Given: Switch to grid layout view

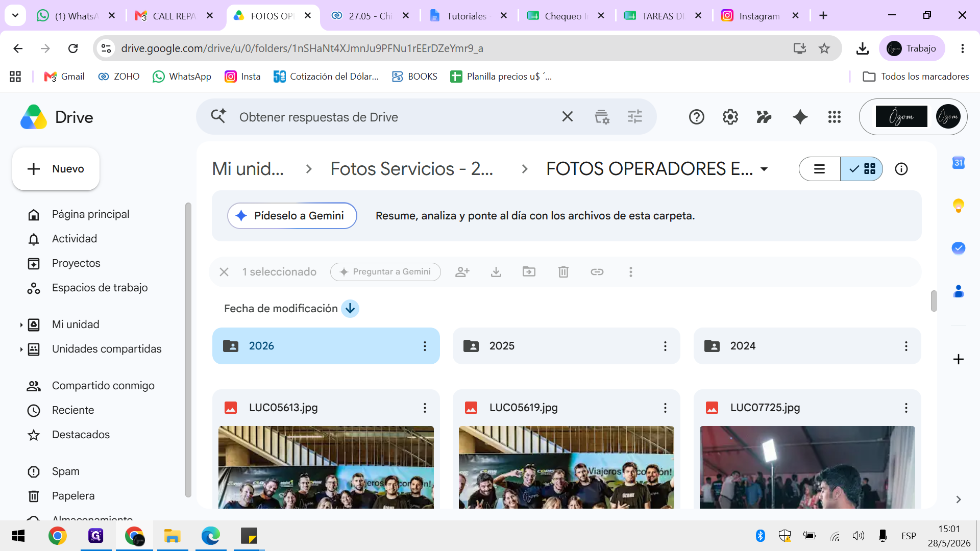Looking at the screenshot, I should 862,169.
